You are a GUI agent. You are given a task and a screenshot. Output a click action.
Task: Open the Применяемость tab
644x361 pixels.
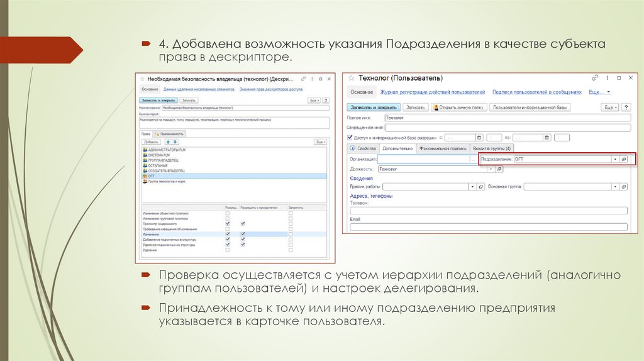[169, 134]
